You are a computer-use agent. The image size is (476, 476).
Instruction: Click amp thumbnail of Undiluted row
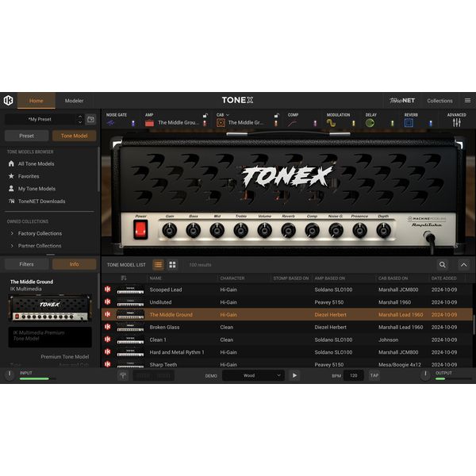click(x=131, y=302)
